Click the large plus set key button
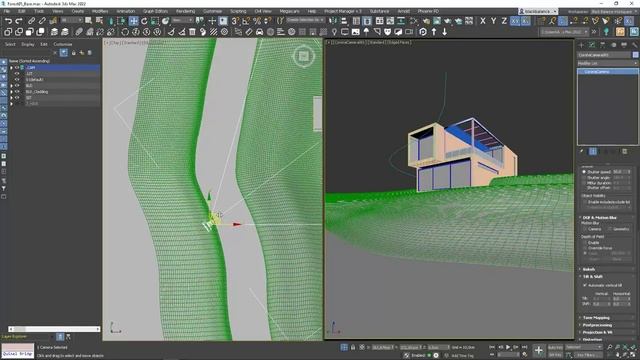The height and width of the screenshot is (360, 640). [539, 350]
